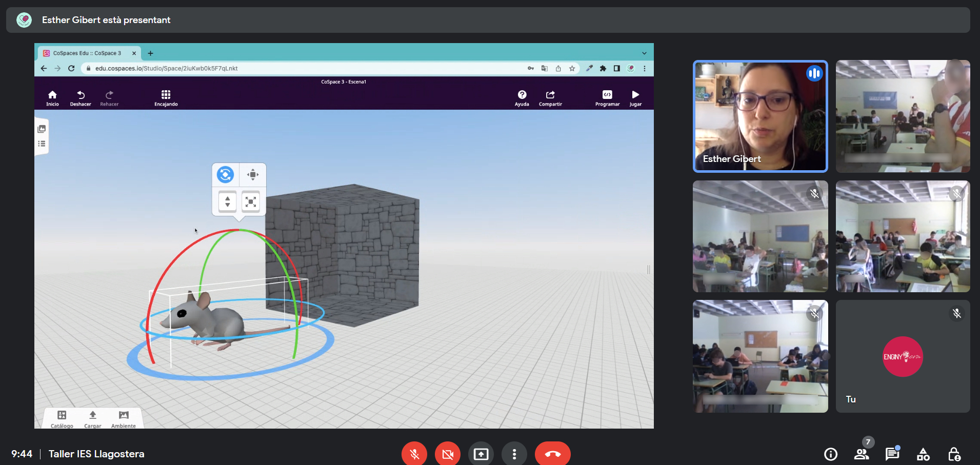Click the eyedropper extension icon
The image size is (980, 465).
[x=589, y=68]
